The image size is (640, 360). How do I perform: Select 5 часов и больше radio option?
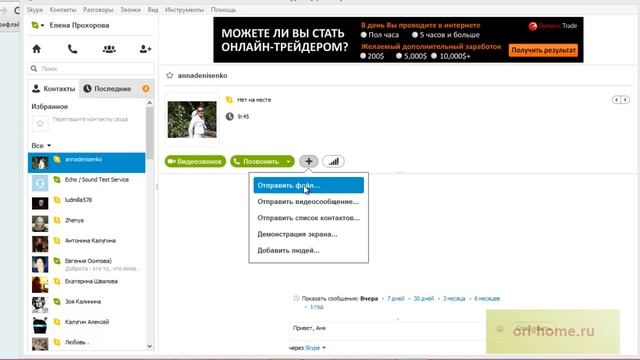(415, 35)
